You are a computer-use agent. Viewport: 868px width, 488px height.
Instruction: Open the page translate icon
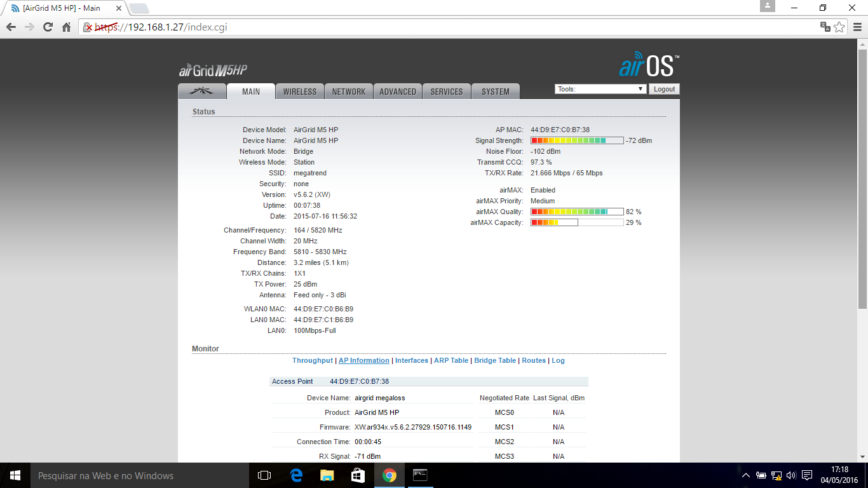825,27
